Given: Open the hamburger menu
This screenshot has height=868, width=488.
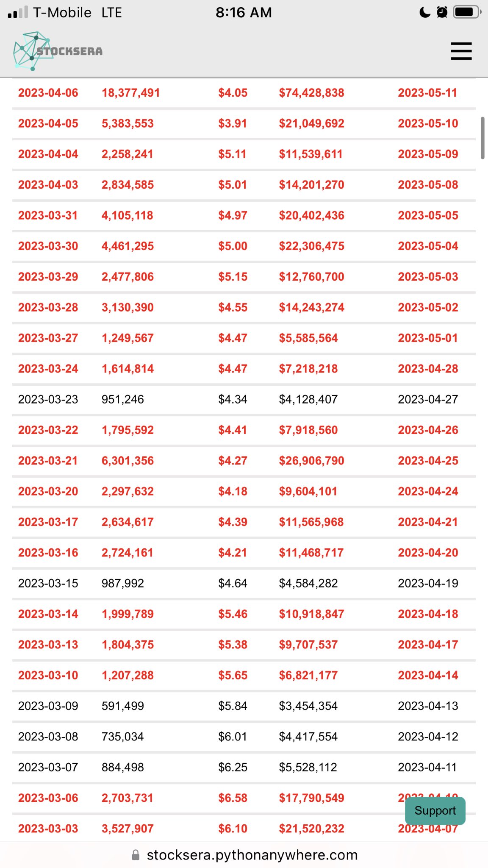Looking at the screenshot, I should pyautogui.click(x=461, y=51).
